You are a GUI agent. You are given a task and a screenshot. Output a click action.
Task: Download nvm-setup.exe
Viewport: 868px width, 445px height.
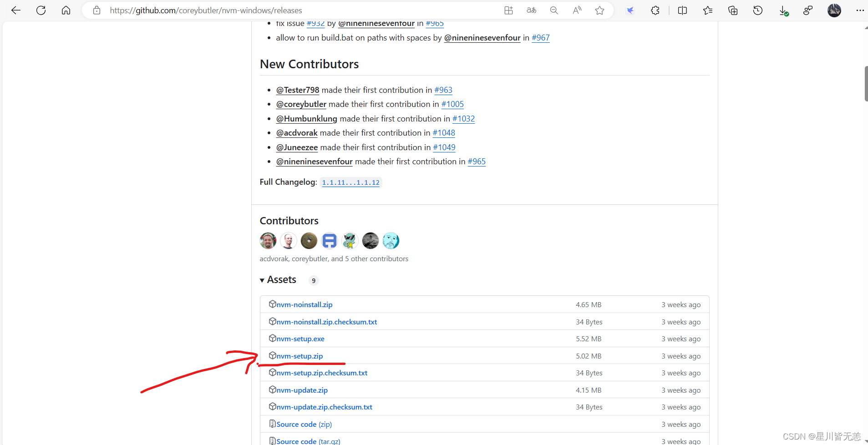(x=300, y=339)
